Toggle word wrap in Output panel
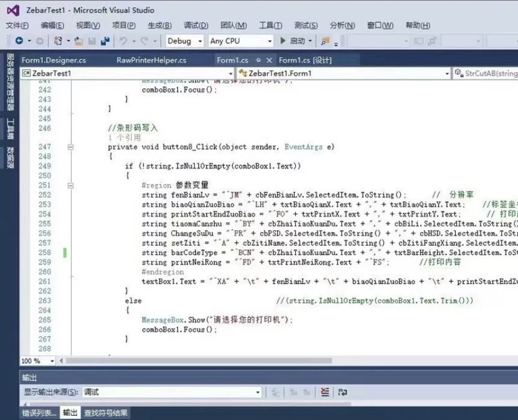 (x=342, y=392)
